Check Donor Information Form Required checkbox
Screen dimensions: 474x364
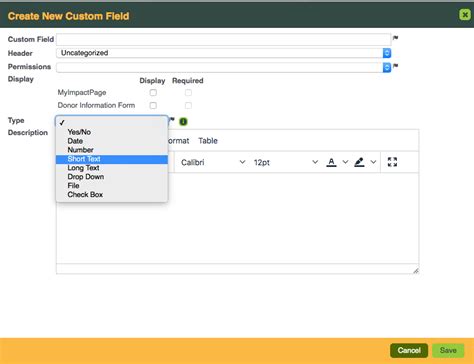coord(188,105)
